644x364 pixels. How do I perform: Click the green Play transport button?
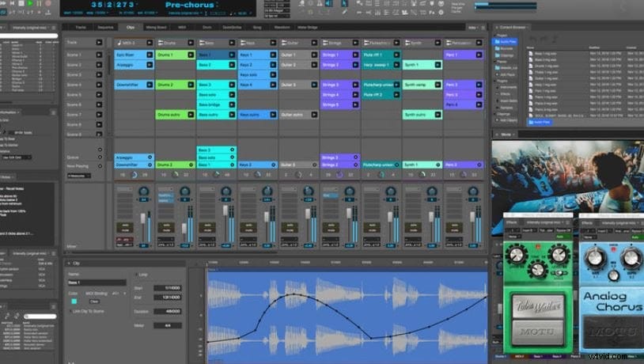point(29,4)
